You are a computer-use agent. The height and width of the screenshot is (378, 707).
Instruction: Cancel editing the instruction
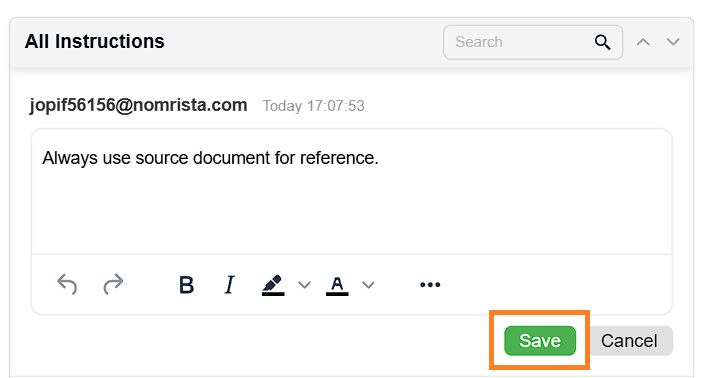[629, 341]
